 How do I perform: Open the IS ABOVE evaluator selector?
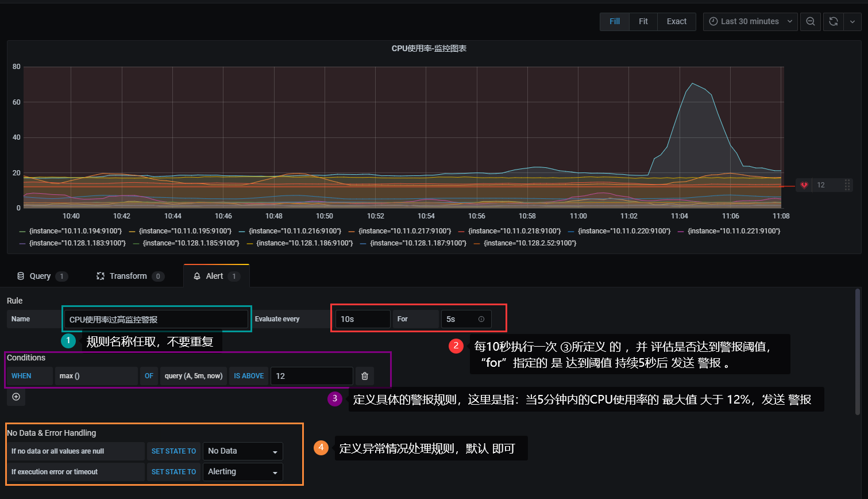(x=249, y=376)
